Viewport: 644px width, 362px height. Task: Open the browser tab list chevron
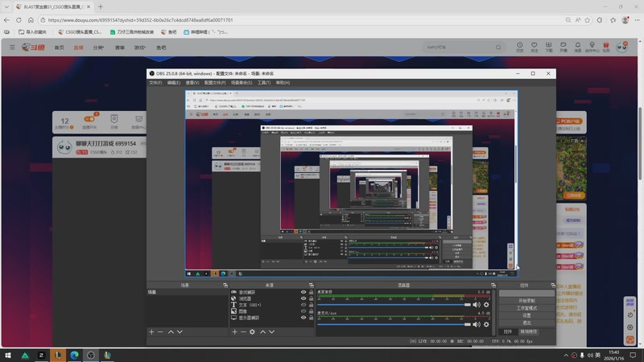tap(6, 6)
